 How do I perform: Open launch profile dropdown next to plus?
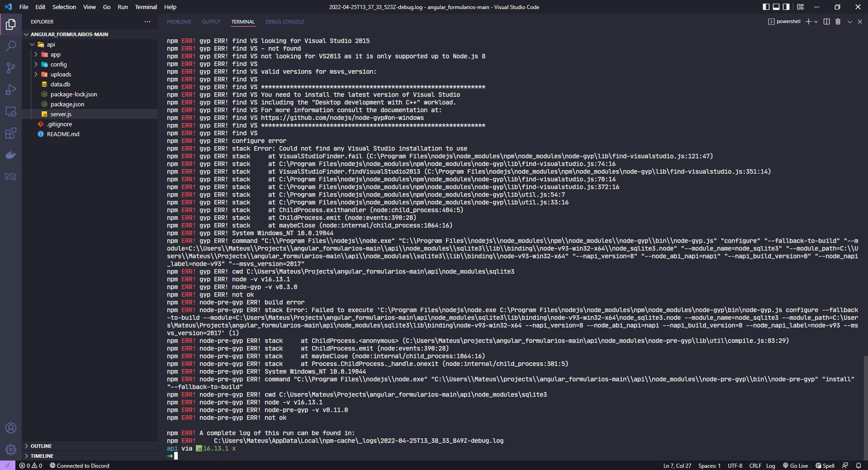pyautogui.click(x=816, y=22)
